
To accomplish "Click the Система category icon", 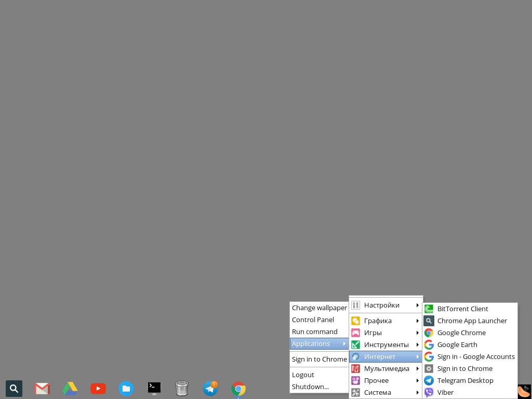I will coord(355,393).
